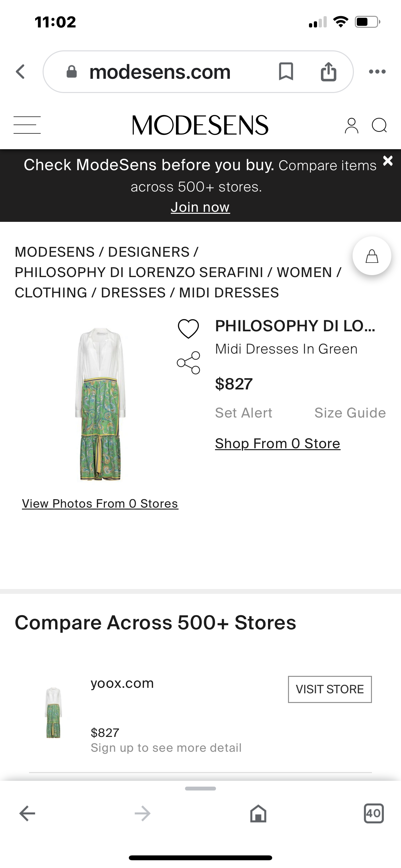Tap the main green dress product image
Screen dimensions: 401x868
100,404
